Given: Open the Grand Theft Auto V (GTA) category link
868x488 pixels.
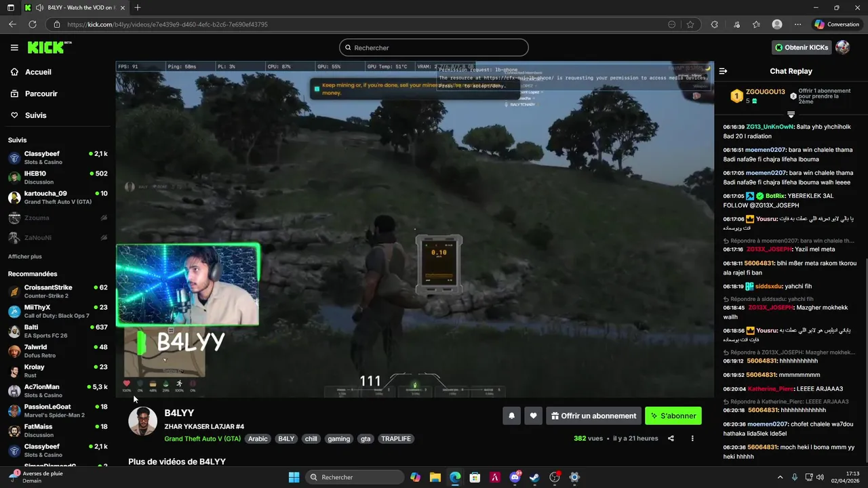Looking at the screenshot, I should click(202, 439).
